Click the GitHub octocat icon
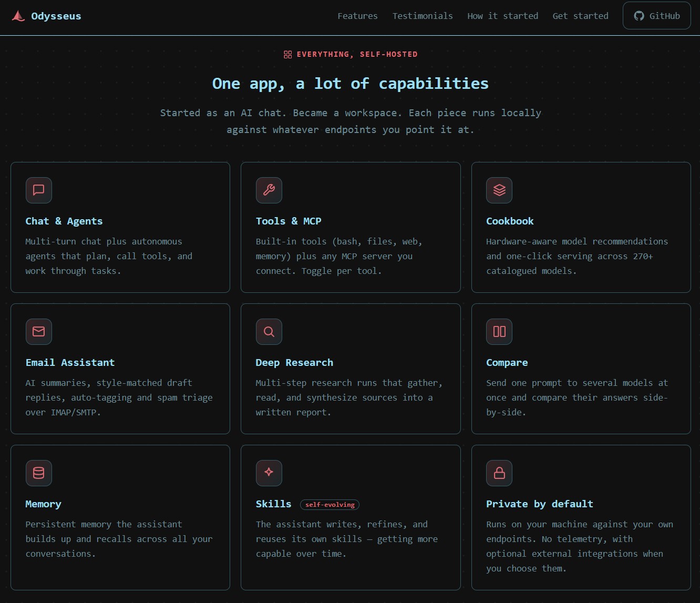The height and width of the screenshot is (603, 700). (x=639, y=16)
